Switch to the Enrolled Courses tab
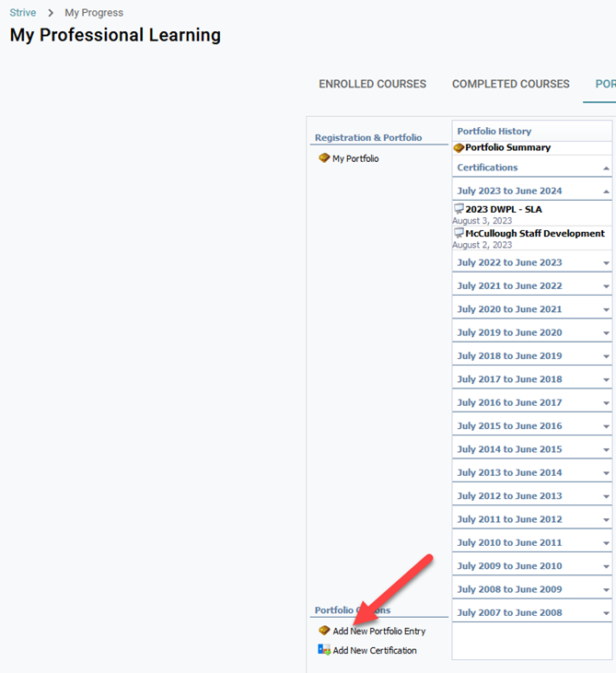The image size is (616, 673). 372,84
